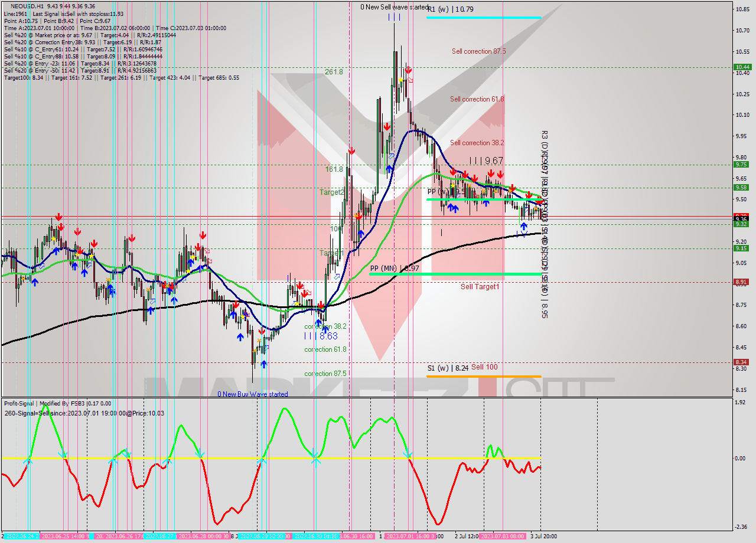
Task: Click the NEOUSD,H1 symbol title text
Action: pyautogui.click(x=27, y=6)
